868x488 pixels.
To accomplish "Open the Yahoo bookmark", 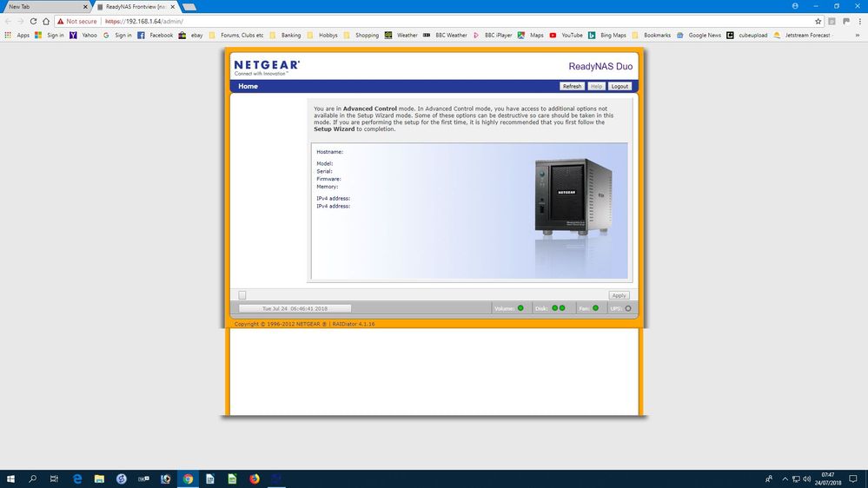I will tap(83, 35).
